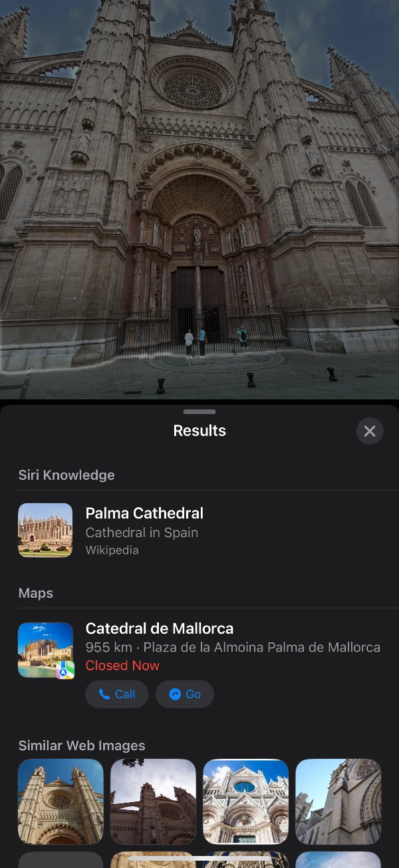Tap the Closed Now status text
The width and height of the screenshot is (399, 868).
point(122,666)
